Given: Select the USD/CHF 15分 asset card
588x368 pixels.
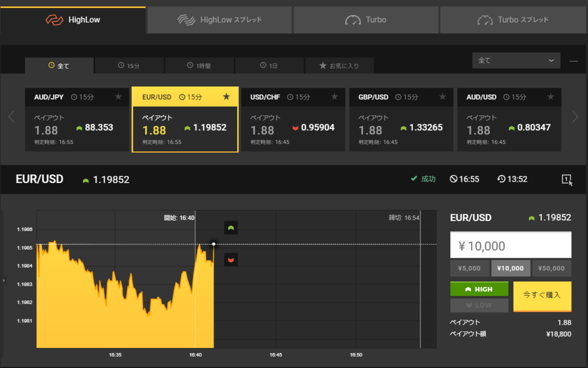Looking at the screenshot, I should [x=293, y=119].
